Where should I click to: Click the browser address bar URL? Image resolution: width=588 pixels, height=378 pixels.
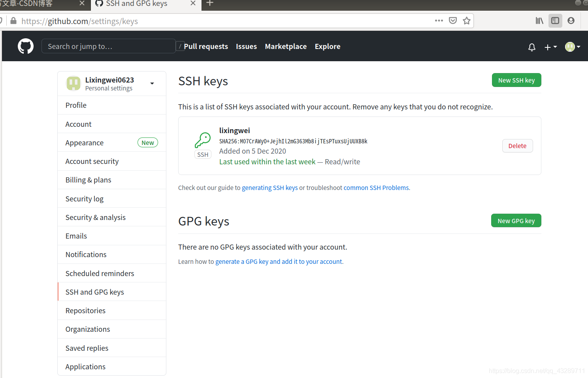click(79, 21)
